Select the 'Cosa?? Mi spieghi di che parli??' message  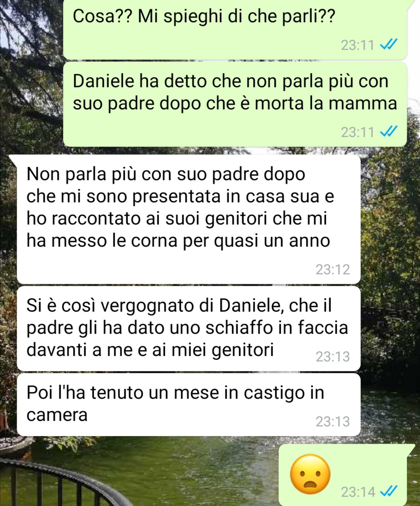[235, 29]
